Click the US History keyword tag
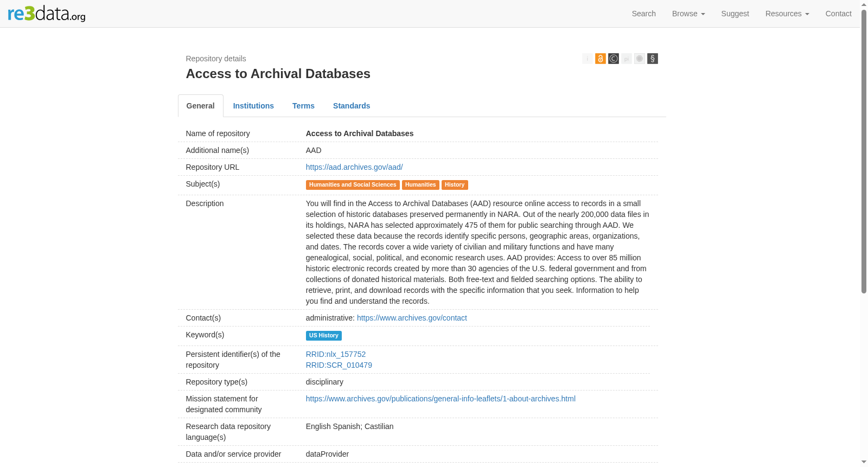Viewport: 868px width, 467px height. tap(324, 336)
